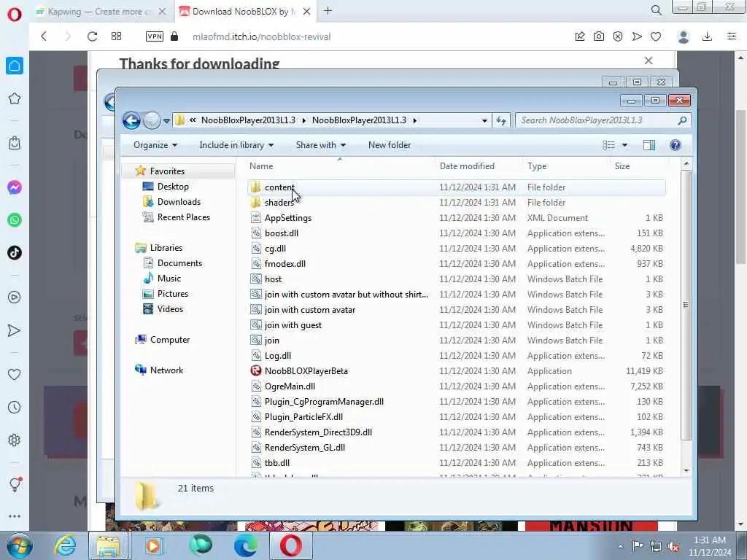Reload the itch.io page
Screen dimensions: 747x560
[x=92, y=36]
